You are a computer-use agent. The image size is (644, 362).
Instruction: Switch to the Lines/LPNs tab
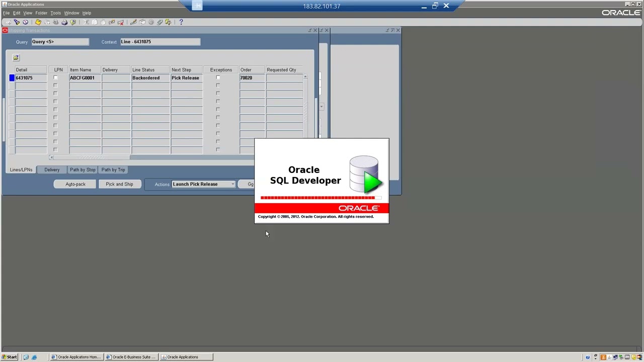coord(21,170)
